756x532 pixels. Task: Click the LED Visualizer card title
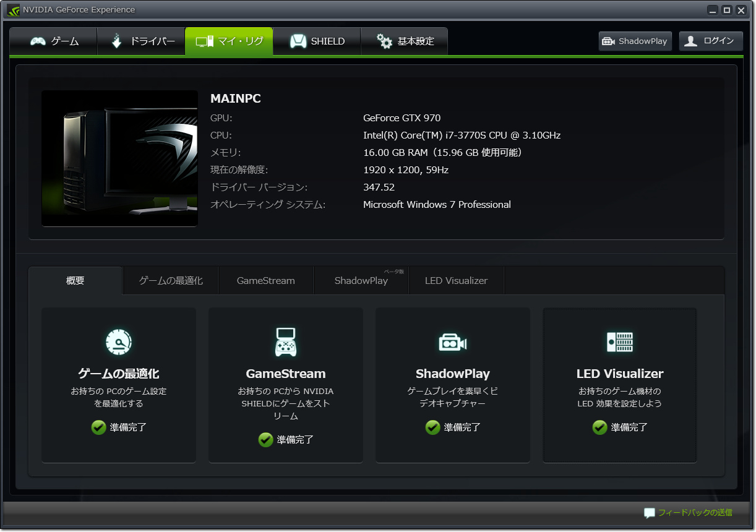click(x=620, y=374)
